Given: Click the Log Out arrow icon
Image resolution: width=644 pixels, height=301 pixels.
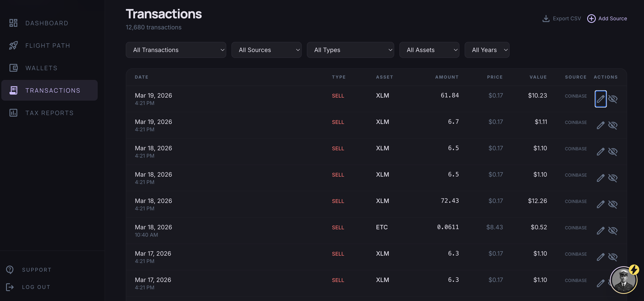Looking at the screenshot, I should pyautogui.click(x=10, y=287).
